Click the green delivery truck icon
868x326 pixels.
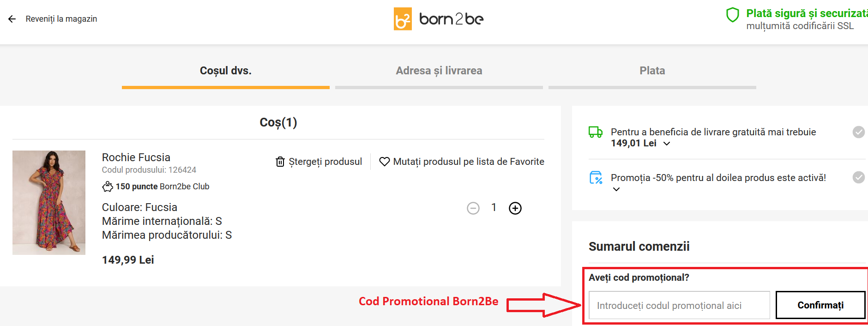[x=596, y=132]
